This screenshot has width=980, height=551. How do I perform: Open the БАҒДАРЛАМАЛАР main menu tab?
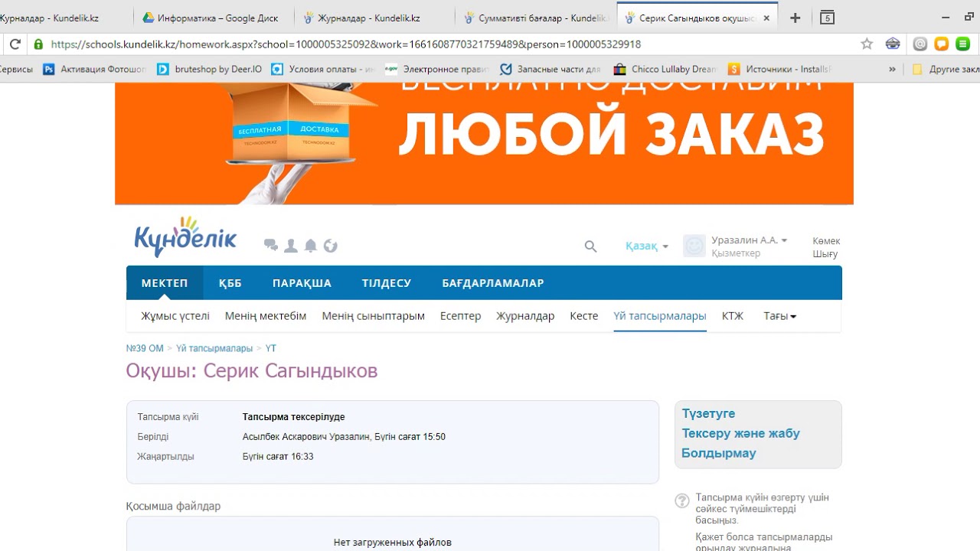point(493,283)
